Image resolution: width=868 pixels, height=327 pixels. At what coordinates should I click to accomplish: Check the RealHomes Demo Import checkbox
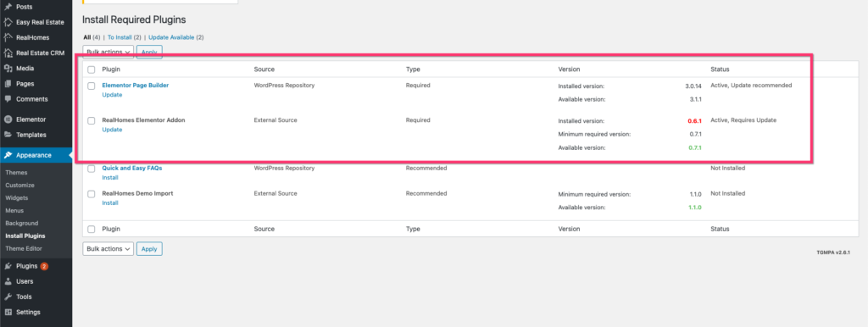pyautogui.click(x=92, y=194)
